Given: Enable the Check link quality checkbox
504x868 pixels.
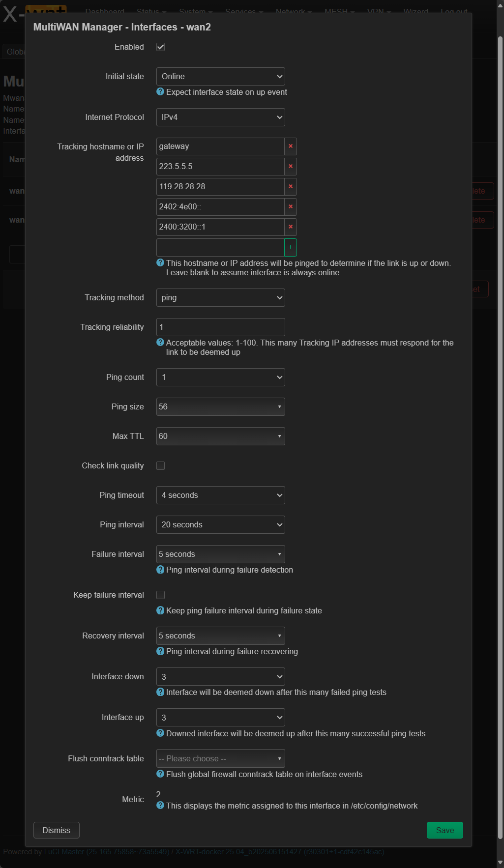Looking at the screenshot, I should [161, 466].
